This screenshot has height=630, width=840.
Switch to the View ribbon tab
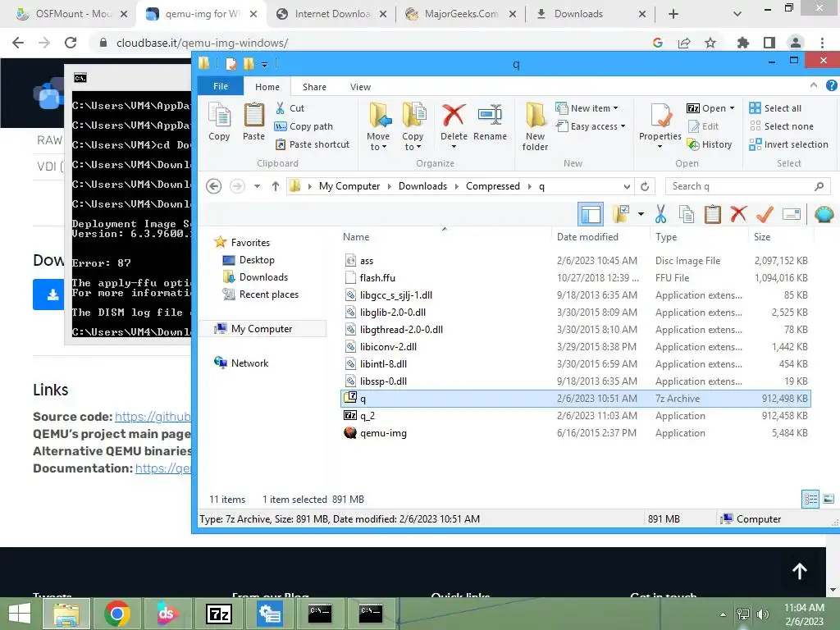[361, 87]
